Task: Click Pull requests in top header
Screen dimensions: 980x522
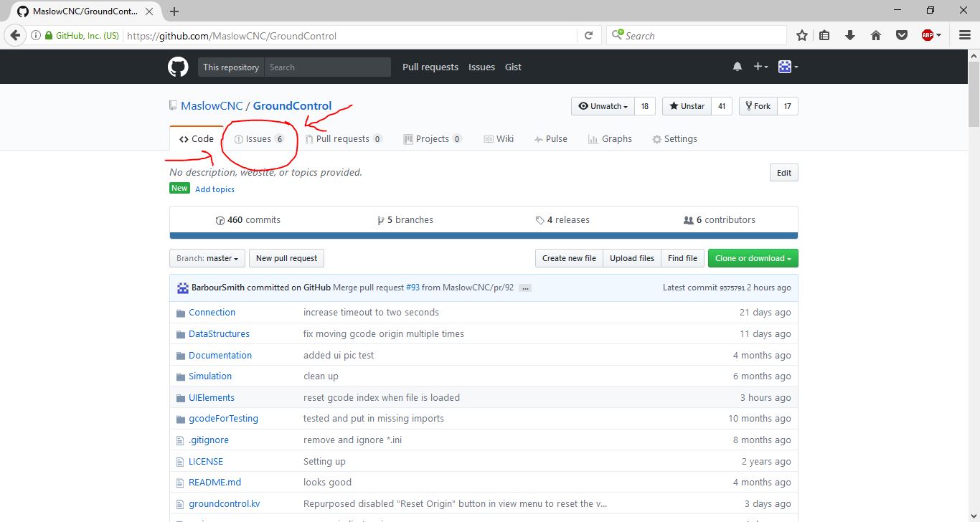Action: tap(430, 67)
